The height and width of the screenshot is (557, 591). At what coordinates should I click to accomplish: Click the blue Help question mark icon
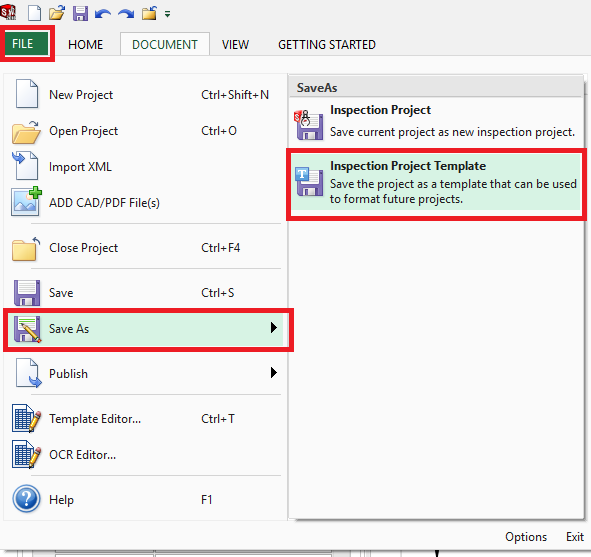click(26, 499)
